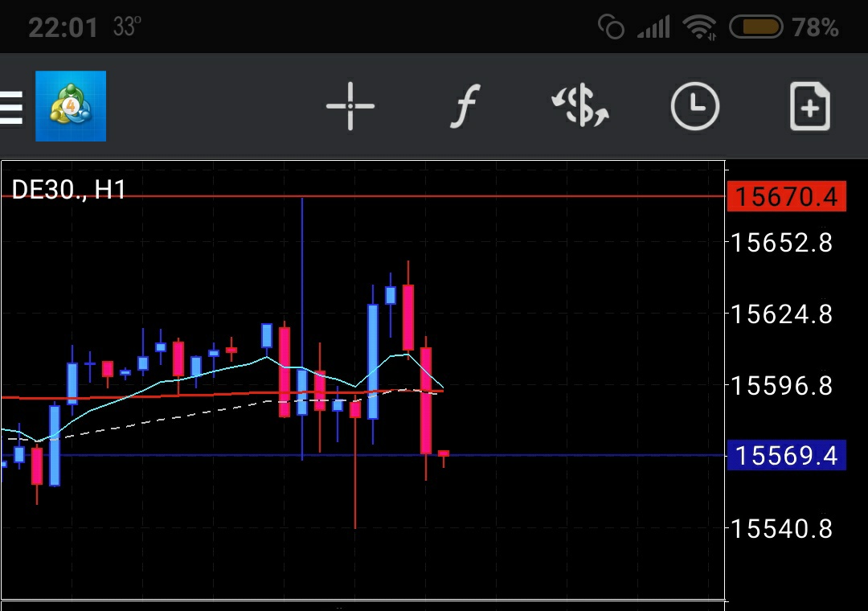
Task: Click the 15624.8 price scale value
Action: pos(782,314)
